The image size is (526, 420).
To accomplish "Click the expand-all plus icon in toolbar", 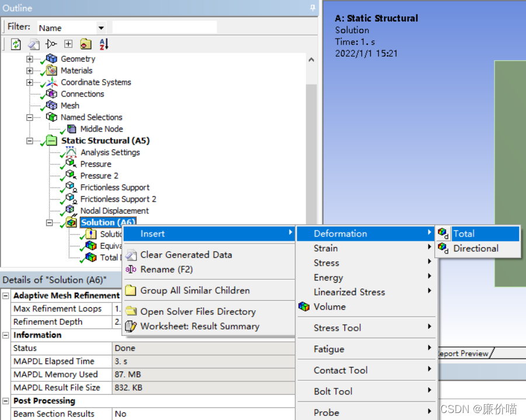I will [68, 44].
